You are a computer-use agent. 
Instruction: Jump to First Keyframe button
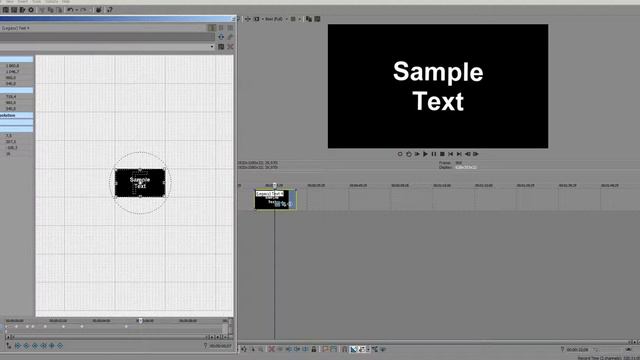click(x=18, y=346)
